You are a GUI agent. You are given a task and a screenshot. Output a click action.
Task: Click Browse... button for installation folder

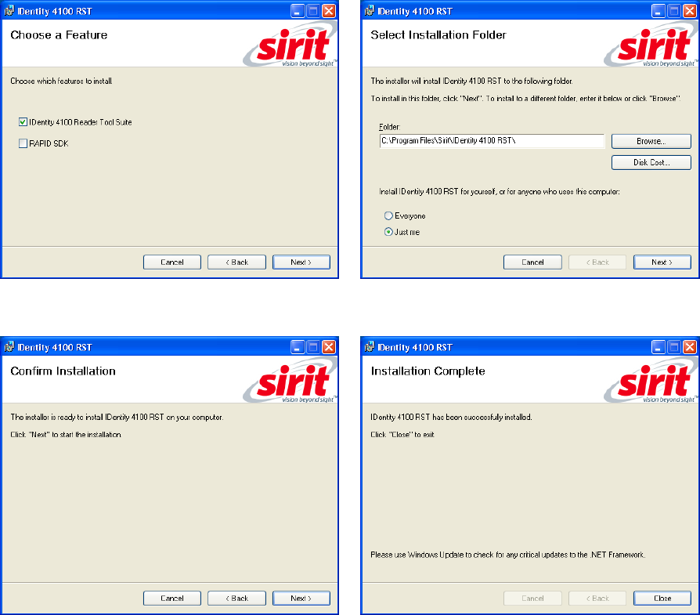651,141
